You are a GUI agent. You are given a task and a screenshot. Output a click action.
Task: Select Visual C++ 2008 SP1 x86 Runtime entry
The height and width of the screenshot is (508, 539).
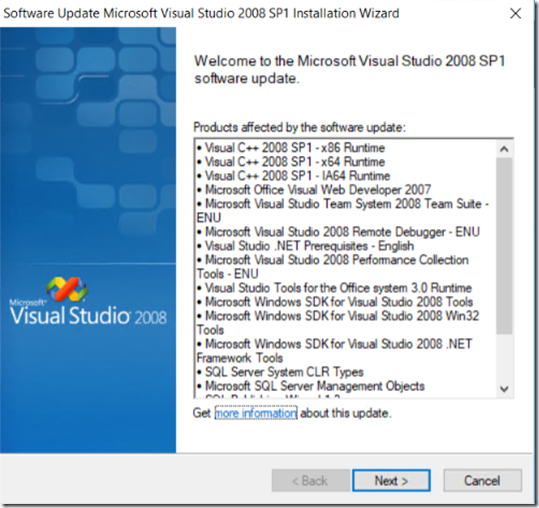(291, 148)
